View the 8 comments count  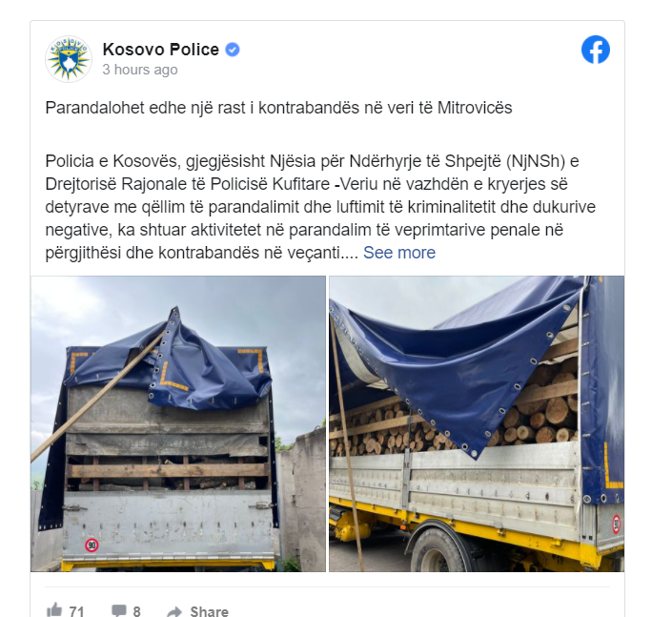click(136, 611)
